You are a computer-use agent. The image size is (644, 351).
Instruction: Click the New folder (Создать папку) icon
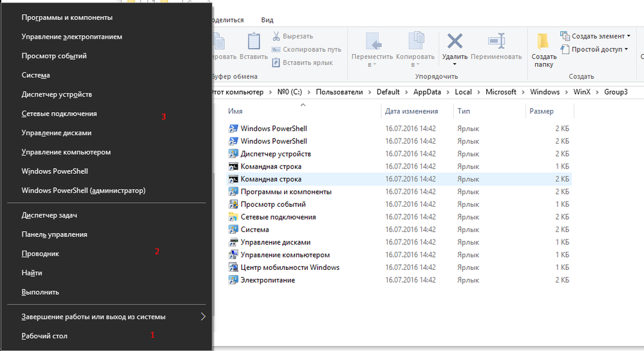pyautogui.click(x=542, y=41)
